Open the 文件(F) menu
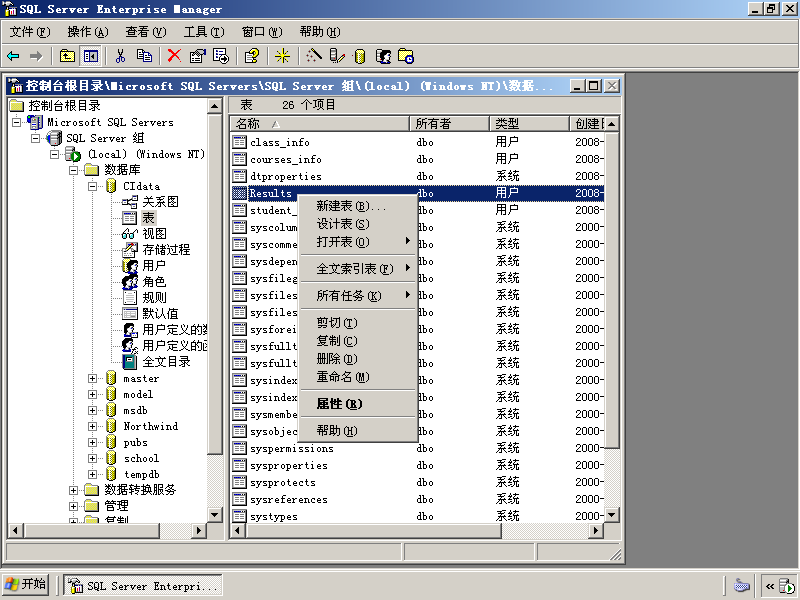Image resolution: width=800 pixels, height=600 pixels. click(x=30, y=32)
